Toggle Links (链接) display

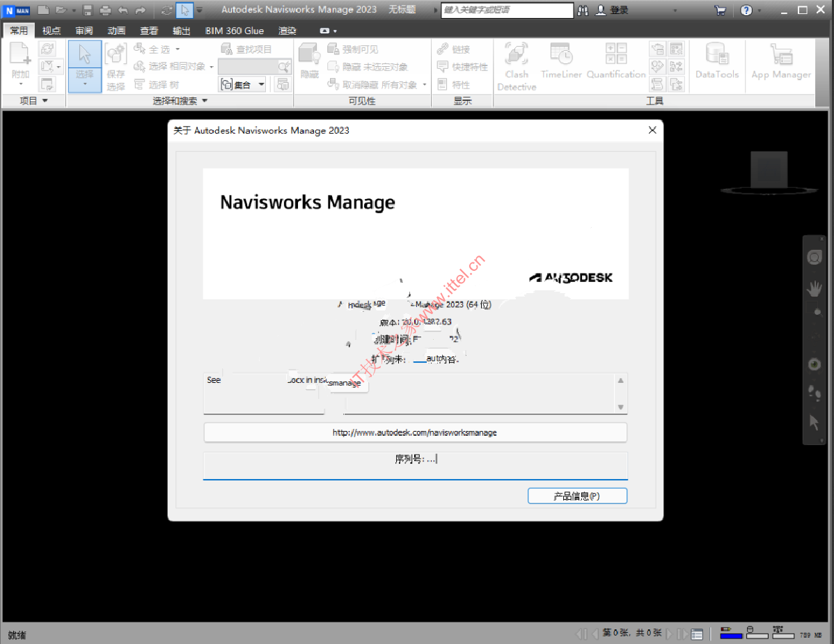click(454, 49)
